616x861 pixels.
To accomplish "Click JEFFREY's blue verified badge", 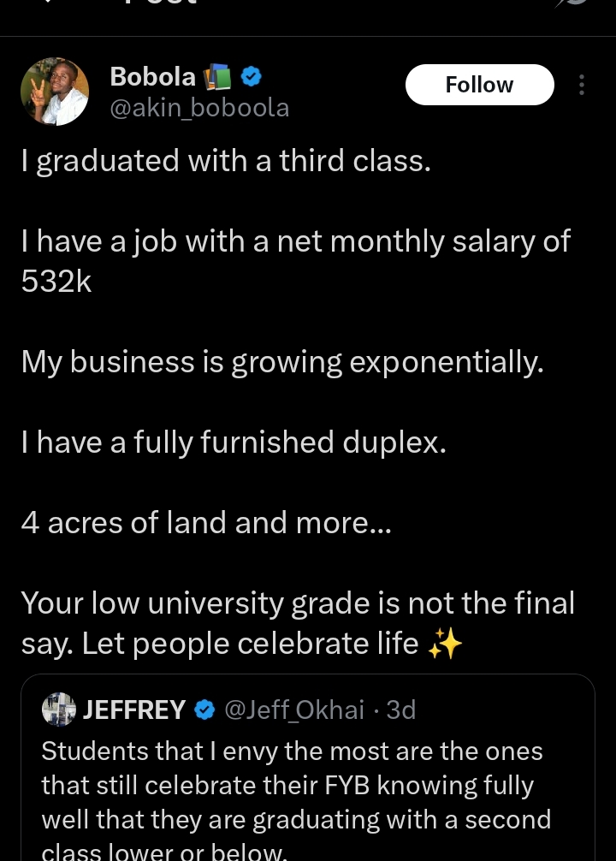I will pos(204,710).
